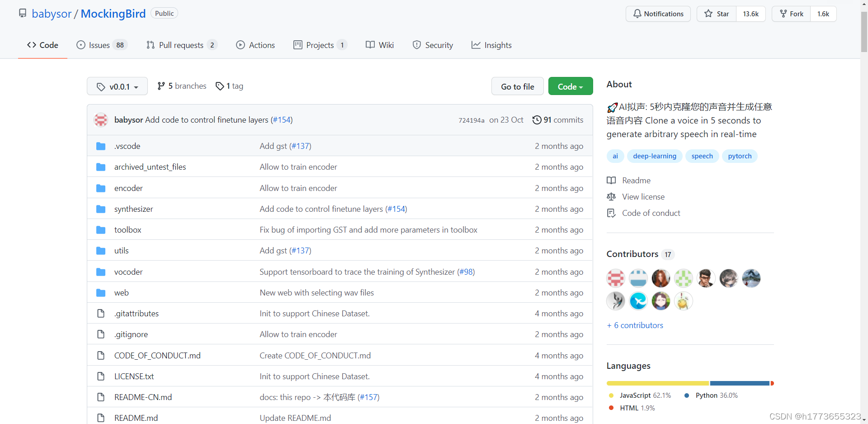Click the page vertical scrollbar thumb
868x424 pixels.
pyautogui.click(x=864, y=32)
